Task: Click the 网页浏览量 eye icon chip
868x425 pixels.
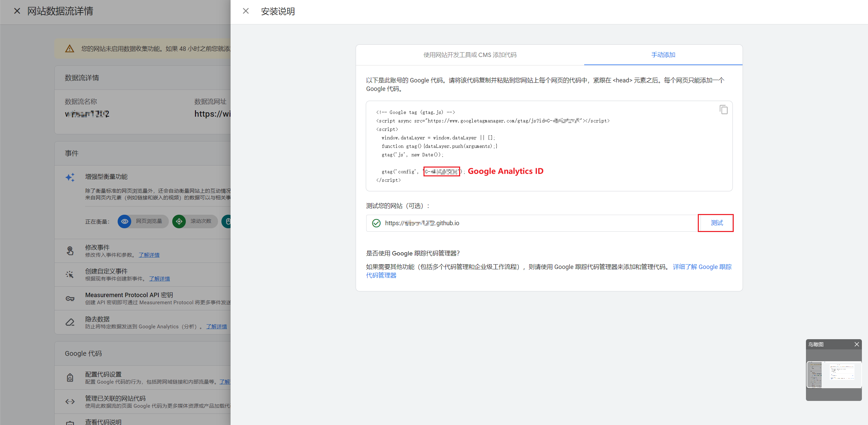Action: click(x=124, y=221)
